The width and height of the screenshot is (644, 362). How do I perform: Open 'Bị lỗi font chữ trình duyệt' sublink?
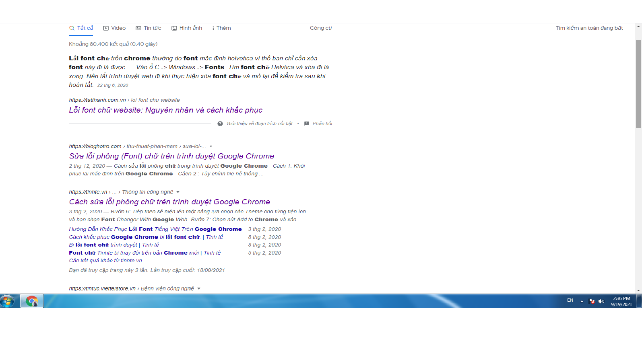[x=114, y=245]
